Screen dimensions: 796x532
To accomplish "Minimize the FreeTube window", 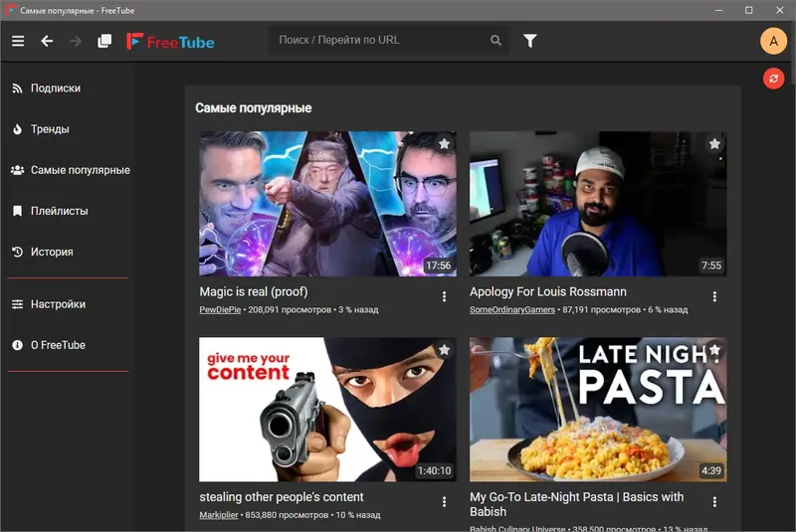I will coord(718,10).
